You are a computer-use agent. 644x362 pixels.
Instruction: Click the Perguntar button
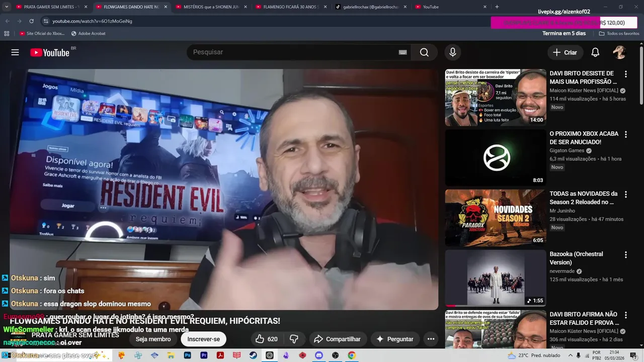click(395, 339)
